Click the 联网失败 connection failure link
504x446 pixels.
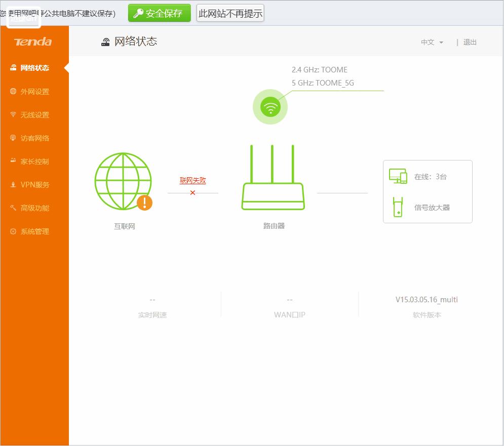[192, 180]
